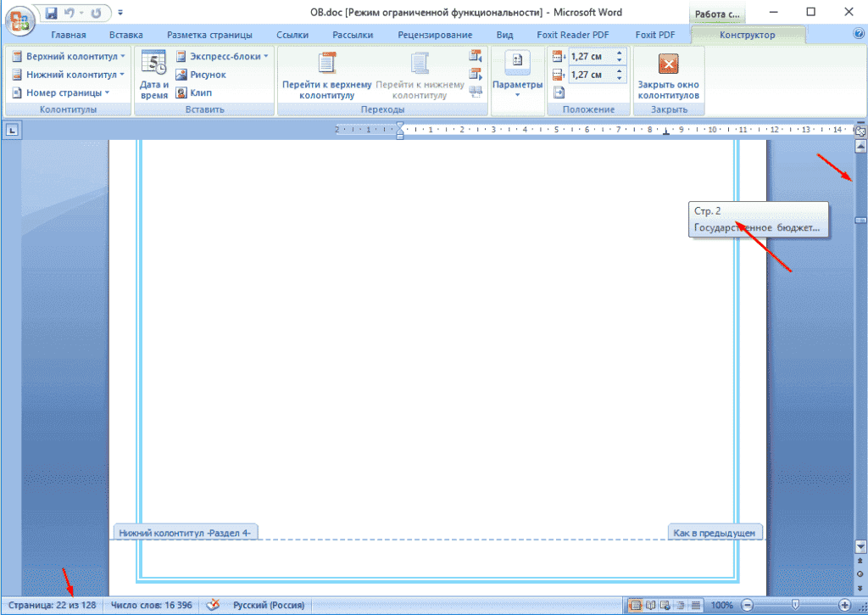Click the Как в предыдущем tab marker

click(715, 531)
